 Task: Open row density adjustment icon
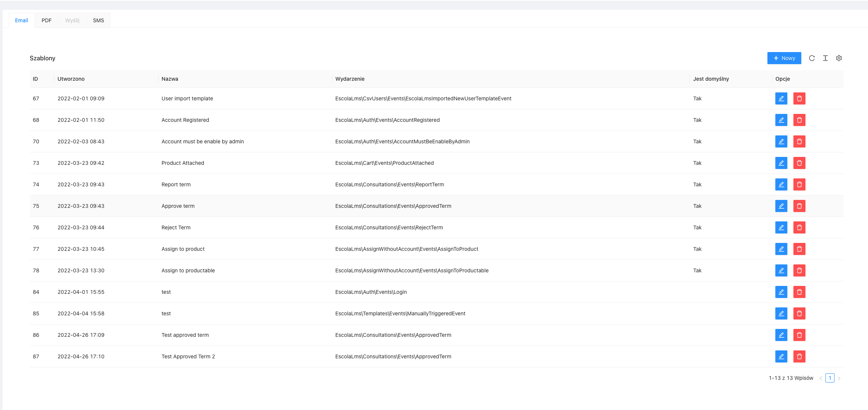[825, 58]
